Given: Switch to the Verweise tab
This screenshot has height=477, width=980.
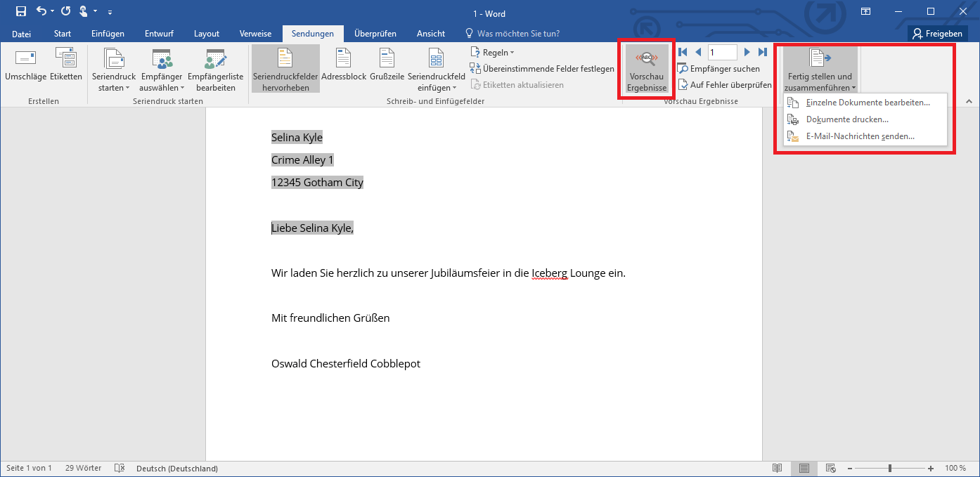Looking at the screenshot, I should tap(255, 34).
